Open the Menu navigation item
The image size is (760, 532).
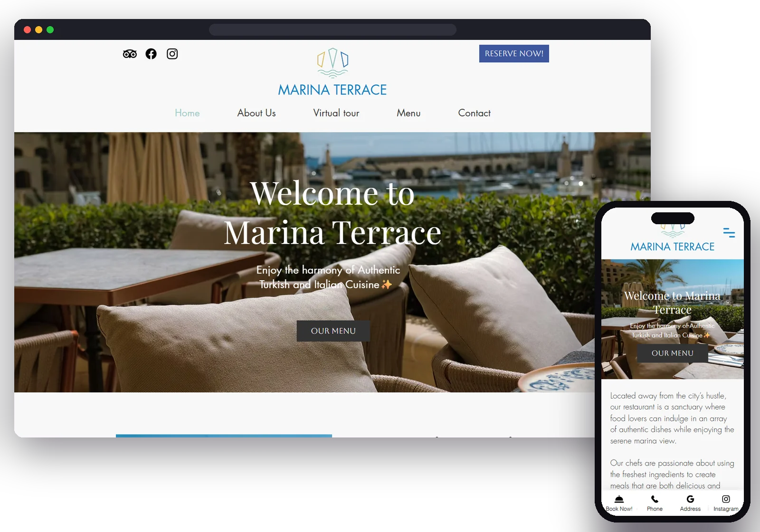pyautogui.click(x=408, y=113)
